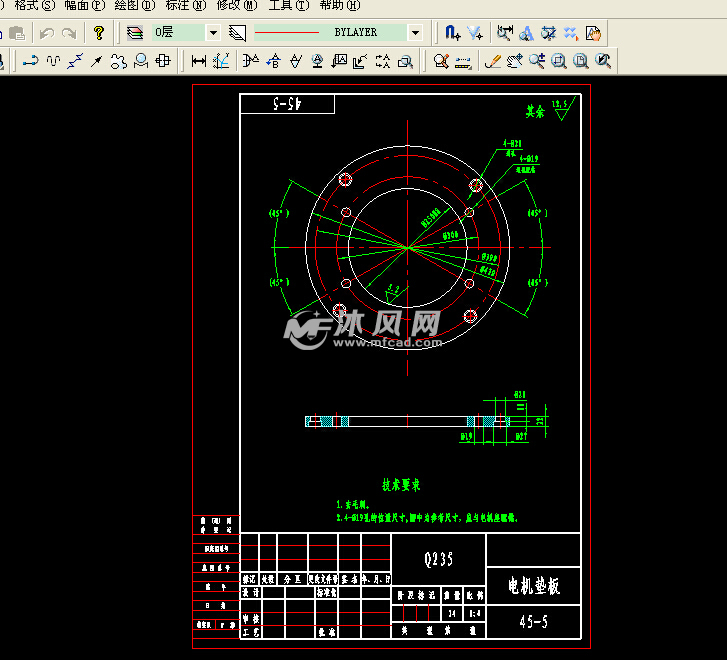727x660 pixels.
Task: Click the mirrored 45-5 box at top left
Action: [x=287, y=104]
